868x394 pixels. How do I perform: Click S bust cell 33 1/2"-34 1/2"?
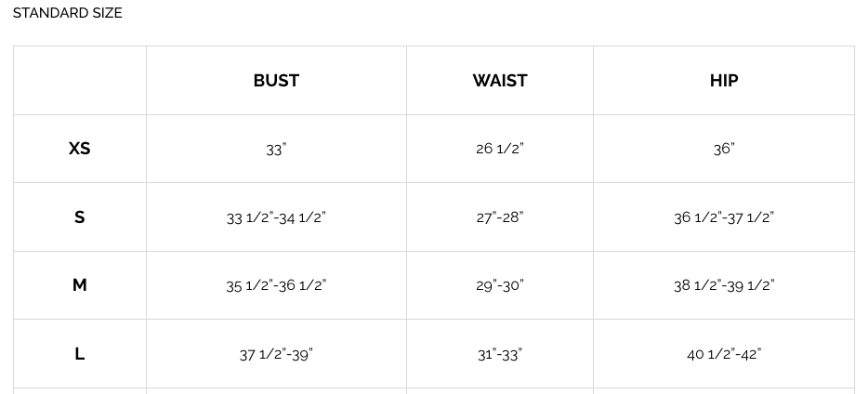(x=276, y=217)
